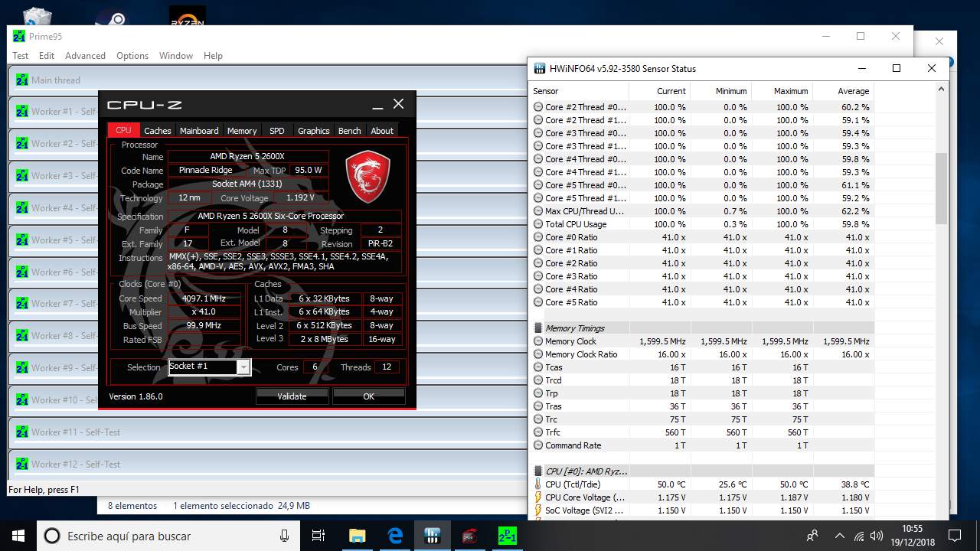
Task: Click the 'Pinnacle Ridge' Code Name field
Action: (206, 170)
